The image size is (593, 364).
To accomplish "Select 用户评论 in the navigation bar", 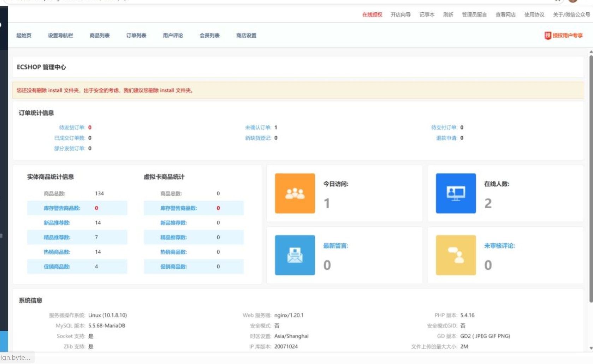I will [x=173, y=35].
